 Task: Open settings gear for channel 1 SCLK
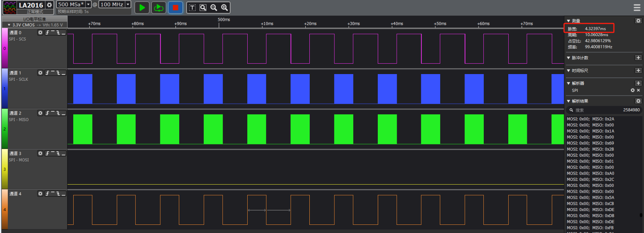pos(40,73)
